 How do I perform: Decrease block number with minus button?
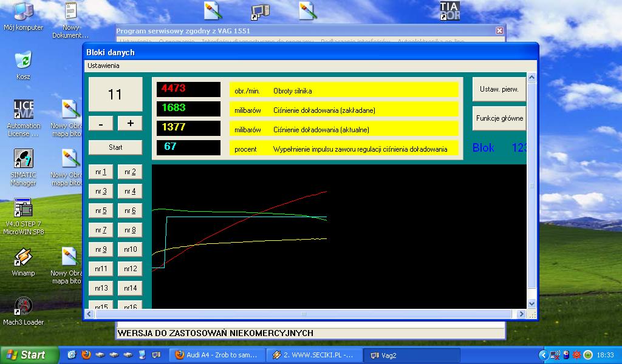click(x=101, y=124)
